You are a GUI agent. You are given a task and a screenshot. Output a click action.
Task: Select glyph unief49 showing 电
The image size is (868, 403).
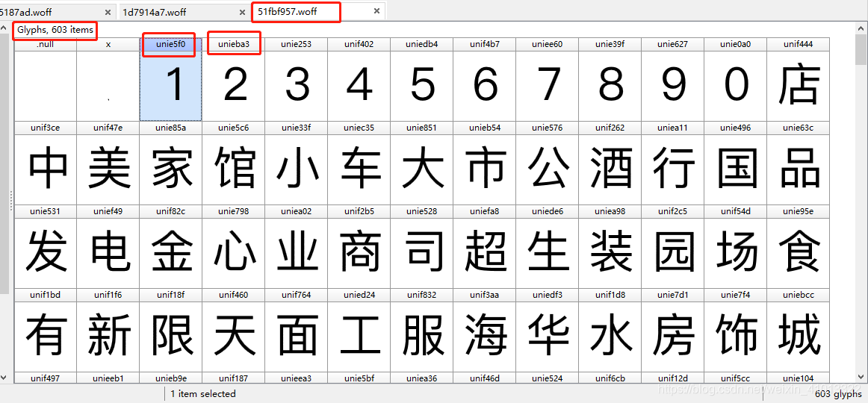[x=108, y=246]
